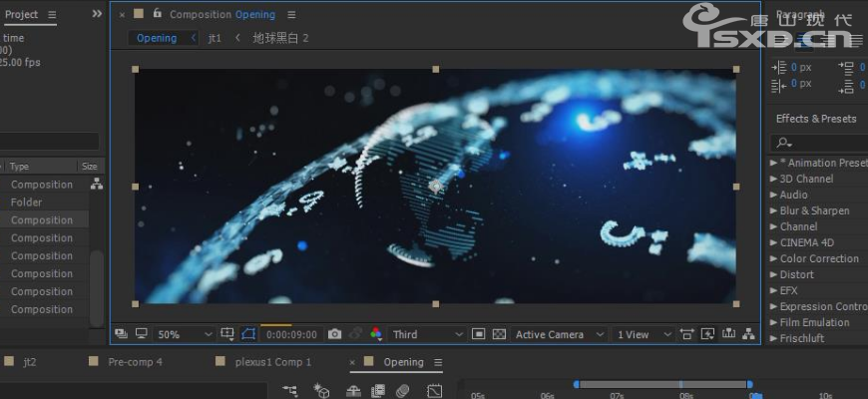Toggle the Graph Editor button
The height and width of the screenshot is (399, 868).
coord(435,391)
